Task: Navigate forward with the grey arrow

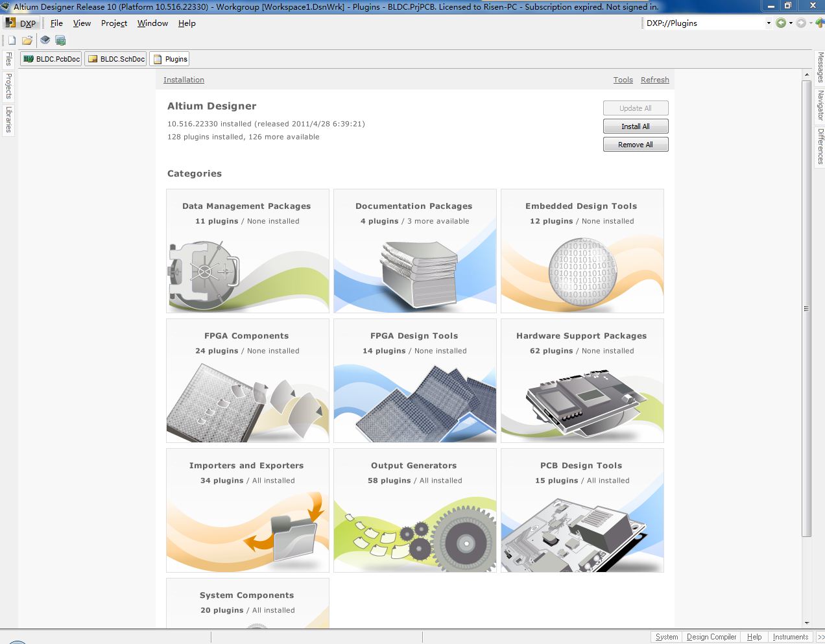Action: click(801, 23)
